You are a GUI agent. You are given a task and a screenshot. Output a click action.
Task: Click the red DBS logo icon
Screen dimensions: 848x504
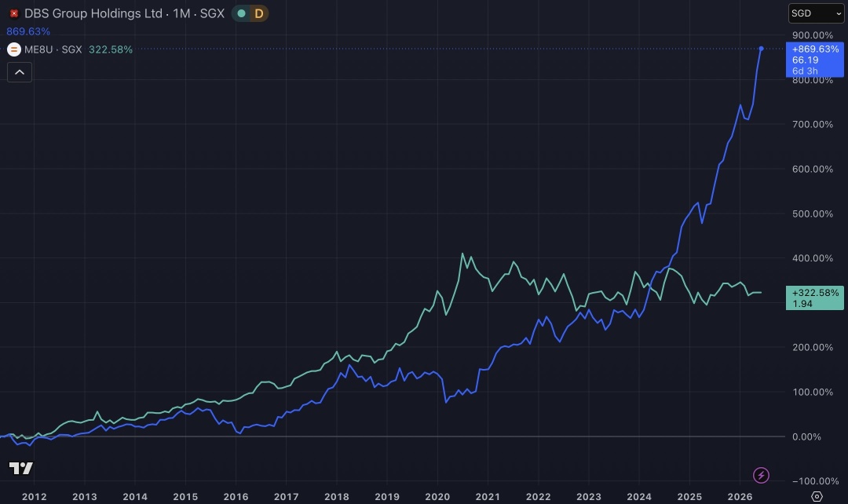pyautogui.click(x=14, y=13)
